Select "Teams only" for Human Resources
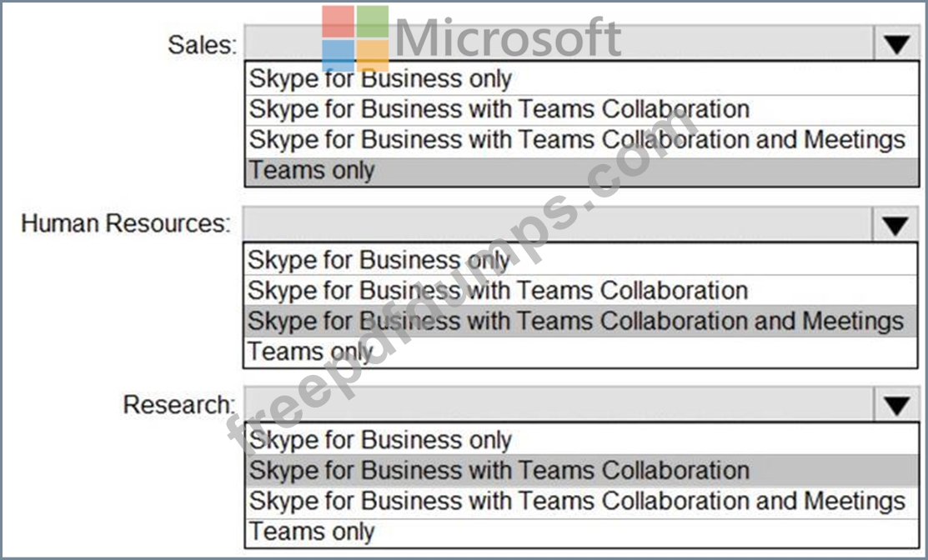928x560 pixels. (x=310, y=352)
